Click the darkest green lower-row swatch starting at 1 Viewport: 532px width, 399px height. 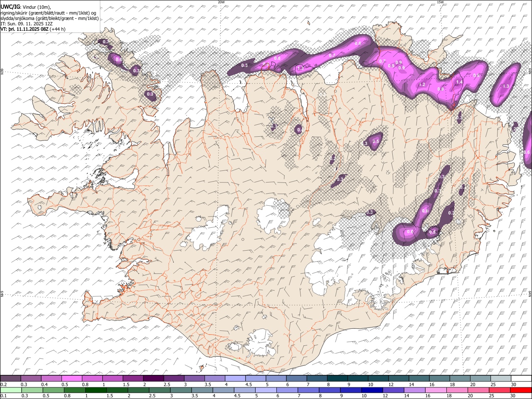(x=96, y=390)
